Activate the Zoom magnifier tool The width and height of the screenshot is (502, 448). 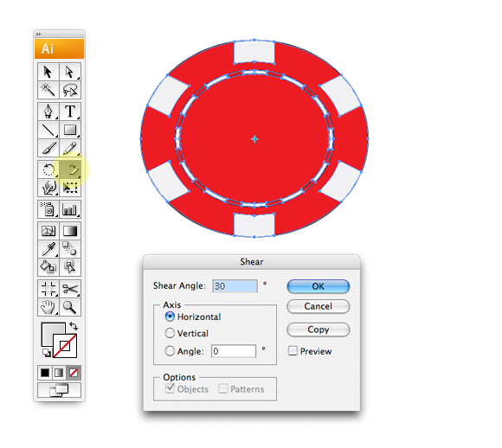pyautogui.click(x=70, y=307)
